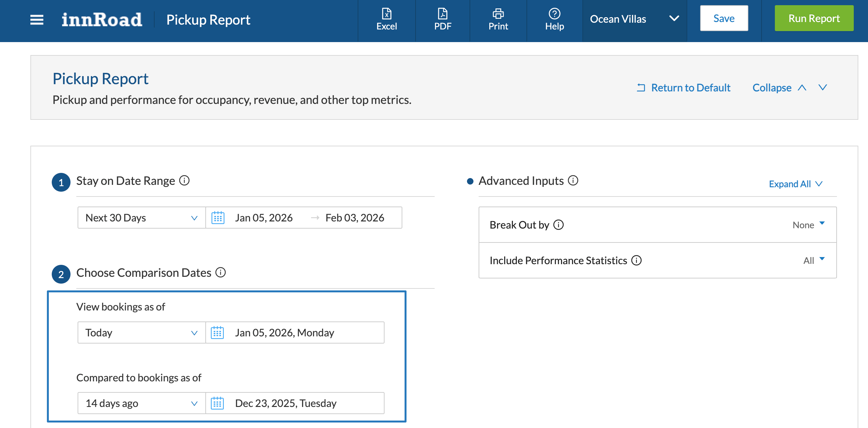
Task: Open the Next 30 Days range dropdown
Action: (141, 218)
